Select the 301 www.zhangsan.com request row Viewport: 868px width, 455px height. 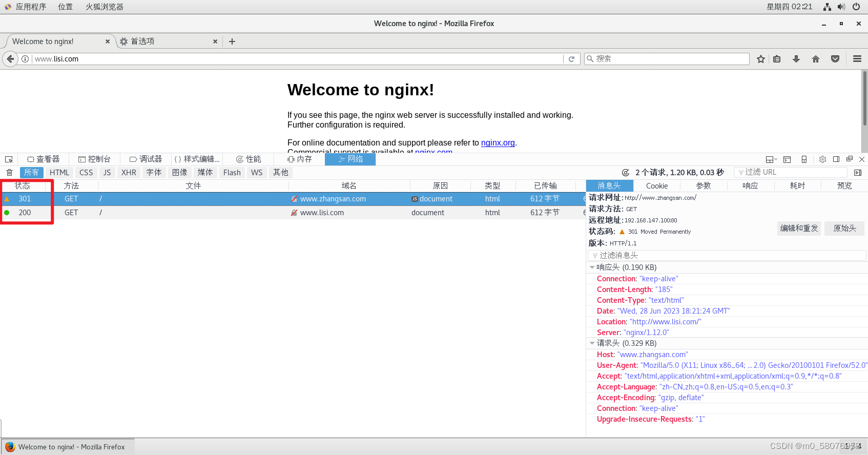point(293,199)
